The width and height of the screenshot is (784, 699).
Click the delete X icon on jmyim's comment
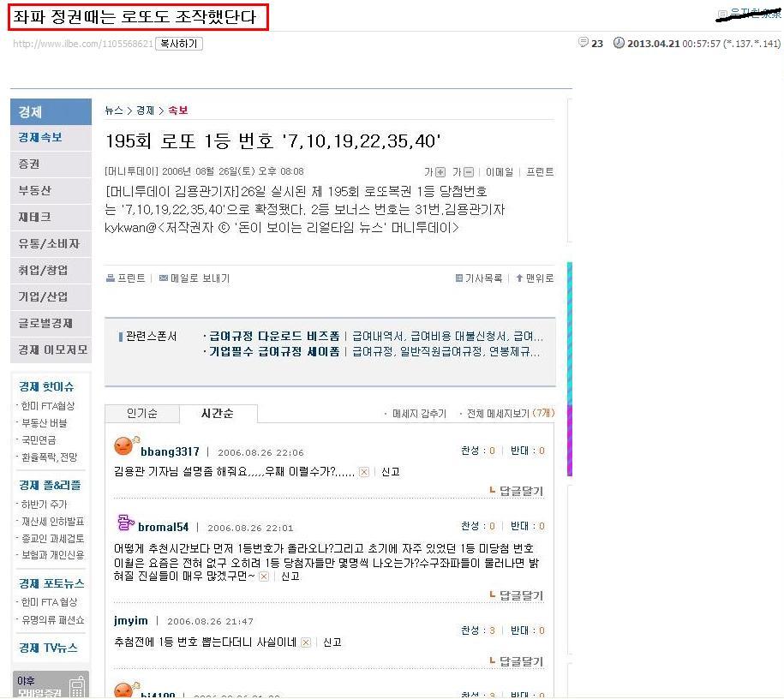pos(306,642)
